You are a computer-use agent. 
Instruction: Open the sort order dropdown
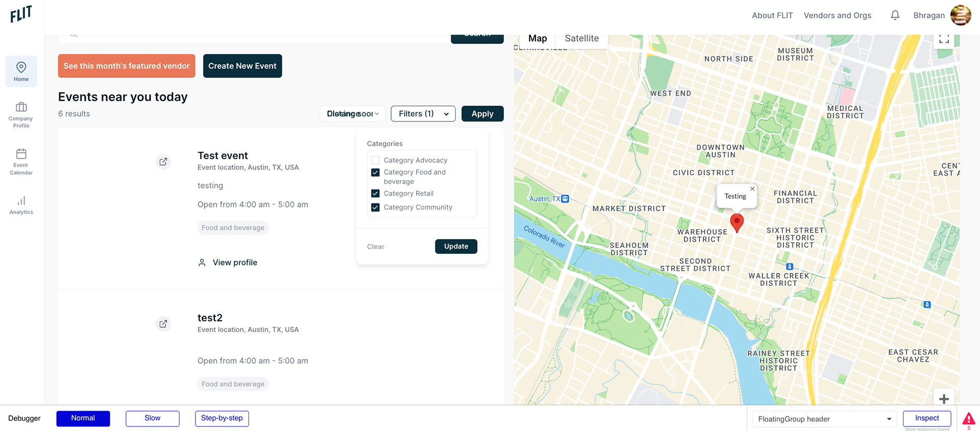tap(352, 114)
